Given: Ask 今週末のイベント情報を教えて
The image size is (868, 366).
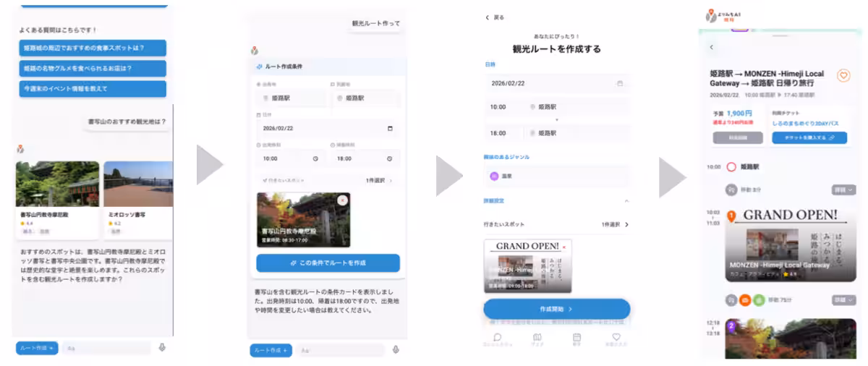Looking at the screenshot, I should click(x=93, y=89).
